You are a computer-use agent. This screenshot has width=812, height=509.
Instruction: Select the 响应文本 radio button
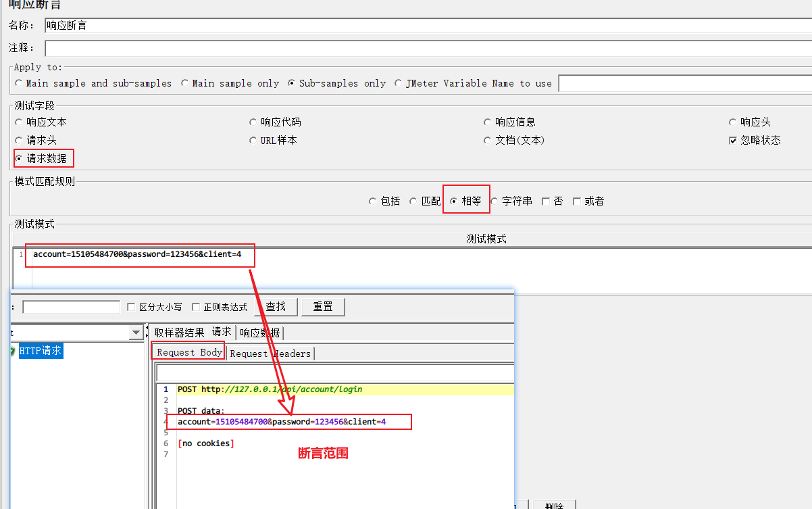19,122
